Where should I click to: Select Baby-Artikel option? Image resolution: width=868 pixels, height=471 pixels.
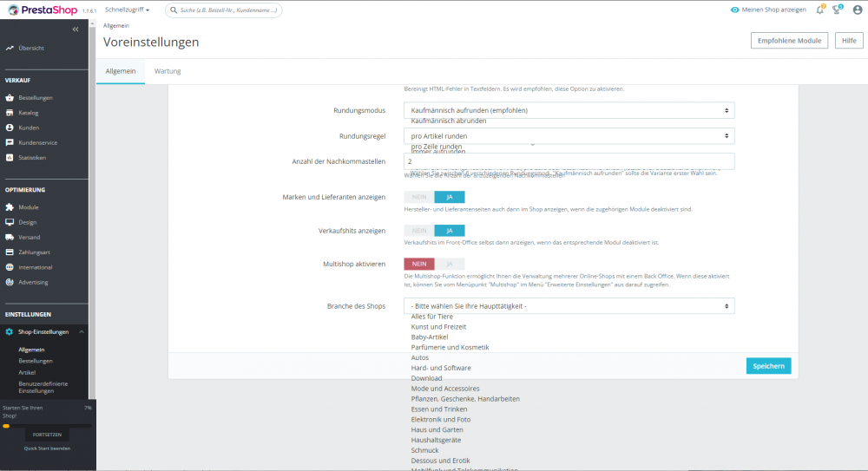(430, 337)
